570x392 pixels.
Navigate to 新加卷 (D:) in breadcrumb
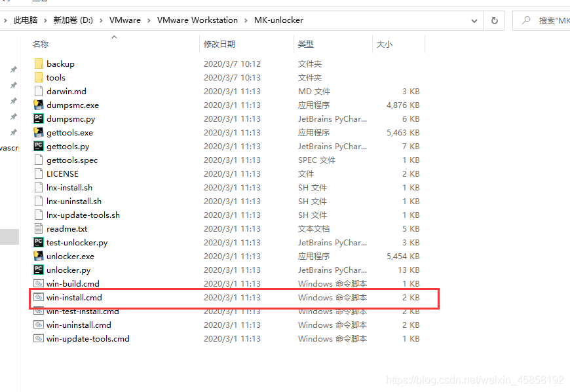73,20
